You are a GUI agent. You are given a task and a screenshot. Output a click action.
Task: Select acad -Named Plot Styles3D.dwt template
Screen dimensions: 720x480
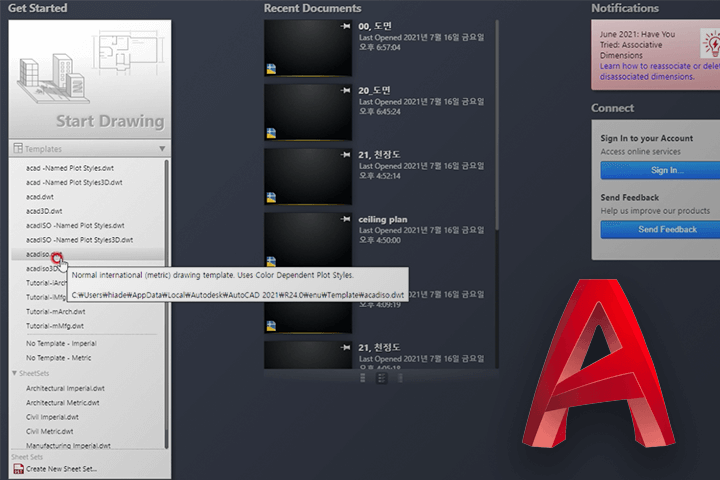pos(74,182)
